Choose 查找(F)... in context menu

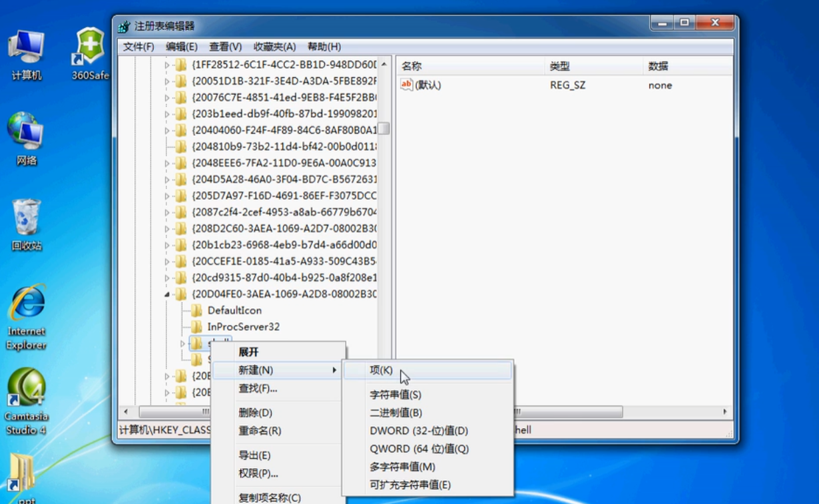pos(279,388)
